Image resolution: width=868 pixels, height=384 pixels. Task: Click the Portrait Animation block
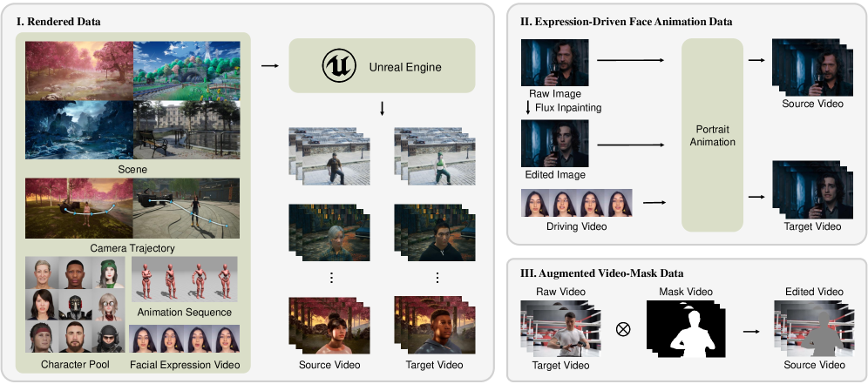[x=712, y=135]
